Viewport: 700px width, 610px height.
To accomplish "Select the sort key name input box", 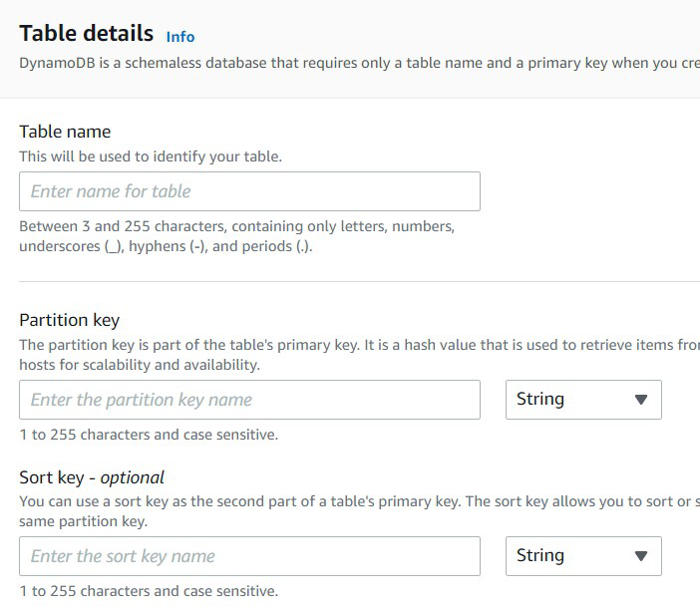I will [249, 556].
